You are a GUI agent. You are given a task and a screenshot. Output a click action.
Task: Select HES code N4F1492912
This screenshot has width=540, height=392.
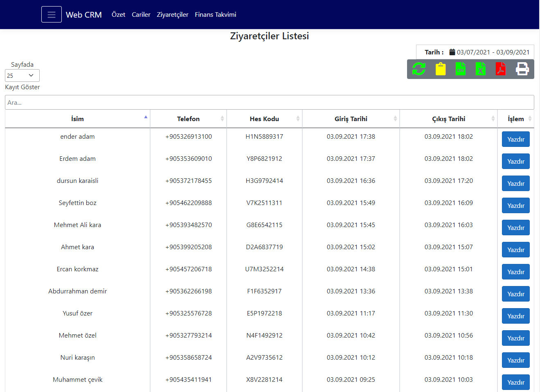264,335
